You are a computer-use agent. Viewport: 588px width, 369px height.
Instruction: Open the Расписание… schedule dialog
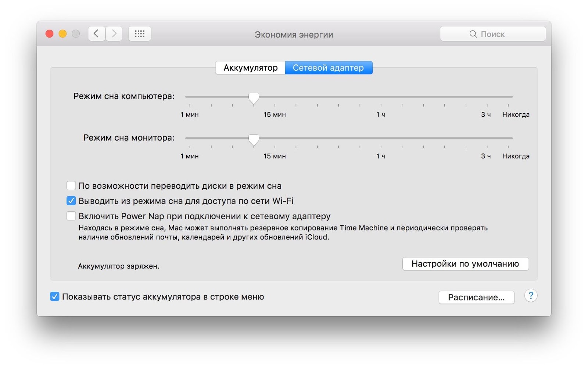pos(476,297)
